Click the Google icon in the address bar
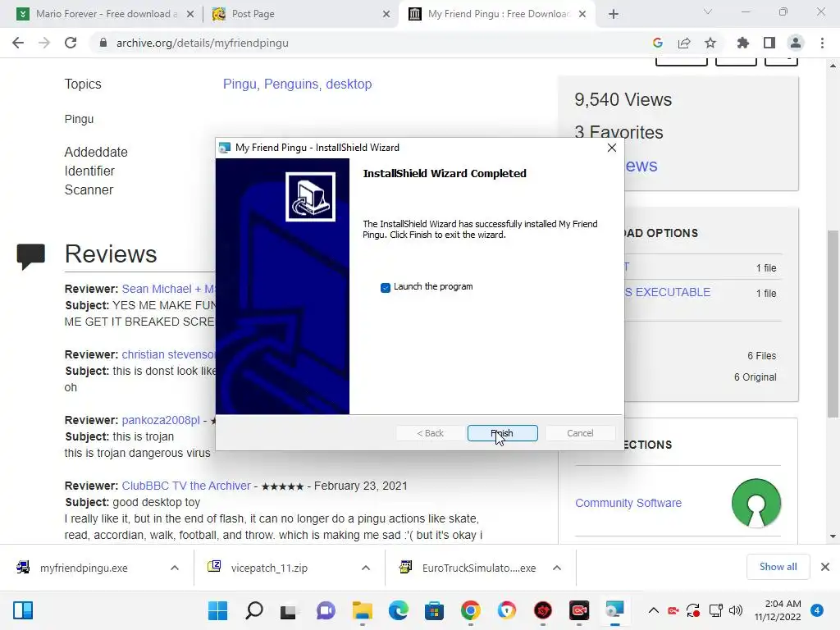840x630 pixels. coord(658,43)
